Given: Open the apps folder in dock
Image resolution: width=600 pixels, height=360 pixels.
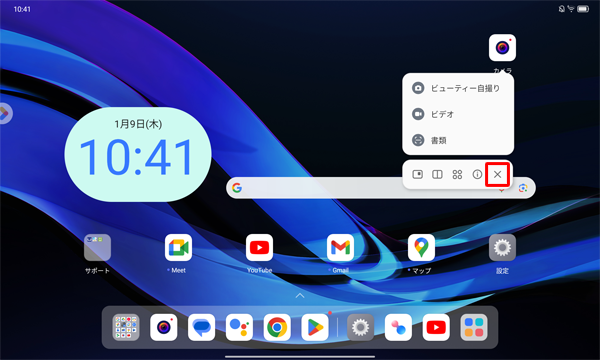Looking at the screenshot, I should [x=126, y=327].
